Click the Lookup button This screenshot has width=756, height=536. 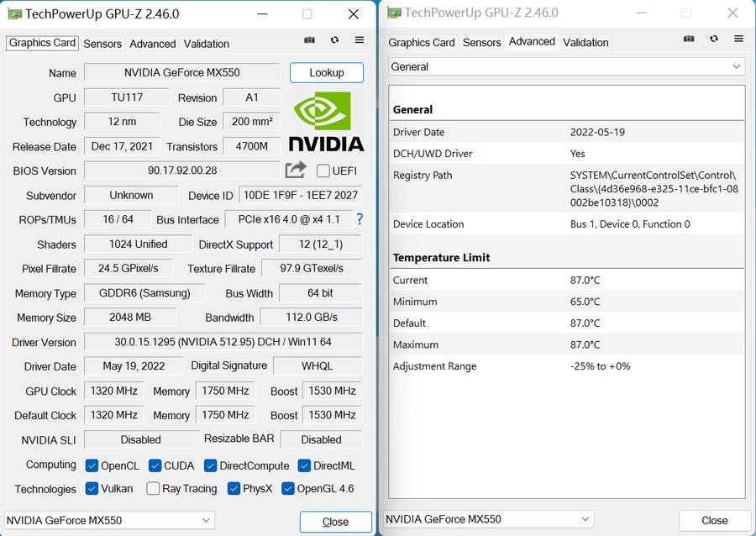[327, 73]
